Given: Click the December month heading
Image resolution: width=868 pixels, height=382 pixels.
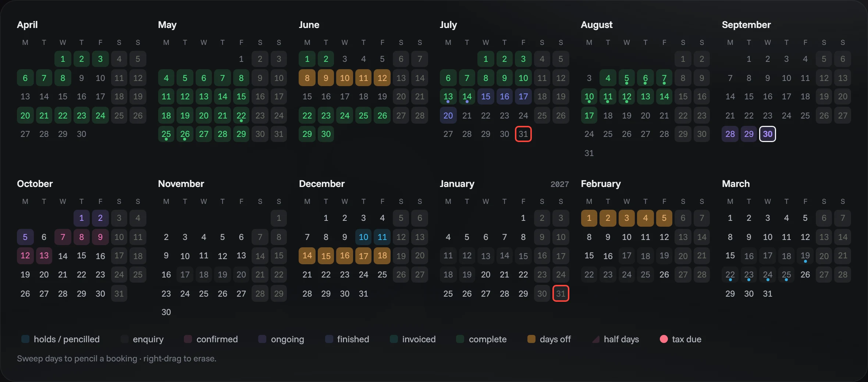Looking at the screenshot, I should click(x=322, y=184).
